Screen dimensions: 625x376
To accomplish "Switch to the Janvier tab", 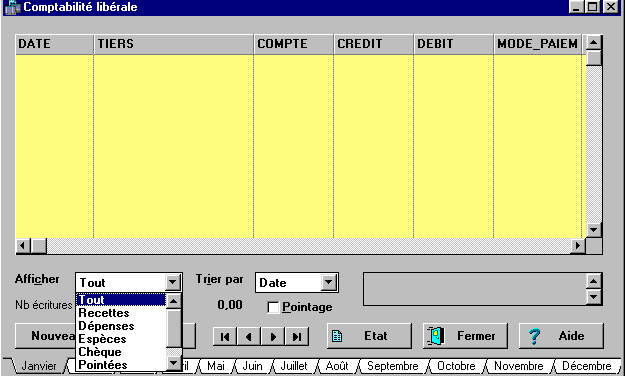I will coord(38,366).
